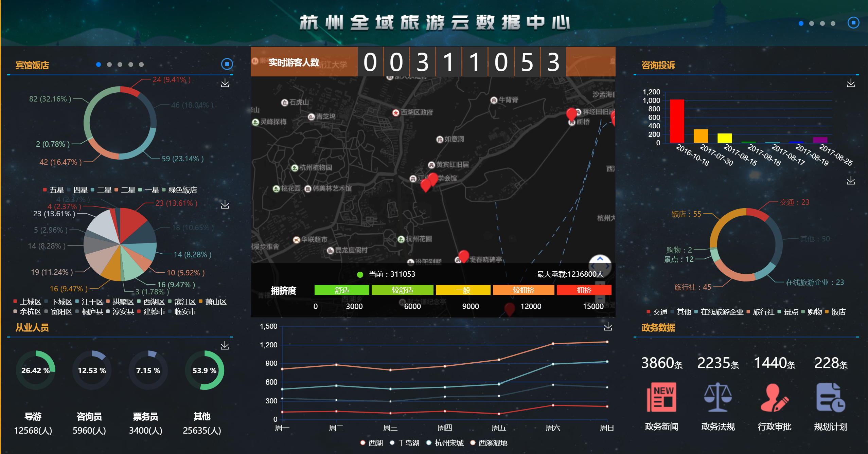The height and width of the screenshot is (454, 868).
Task: Click the 从业人员 download icon
Action: [x=225, y=346]
